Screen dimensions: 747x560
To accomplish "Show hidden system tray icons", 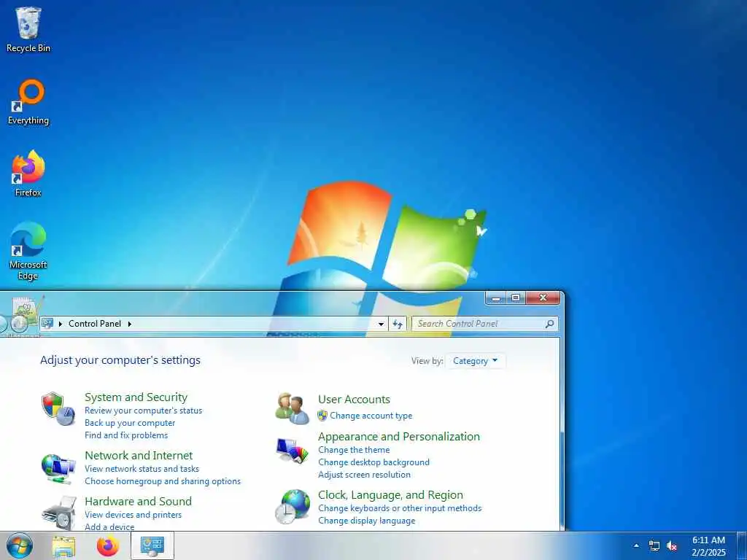I will (636, 545).
